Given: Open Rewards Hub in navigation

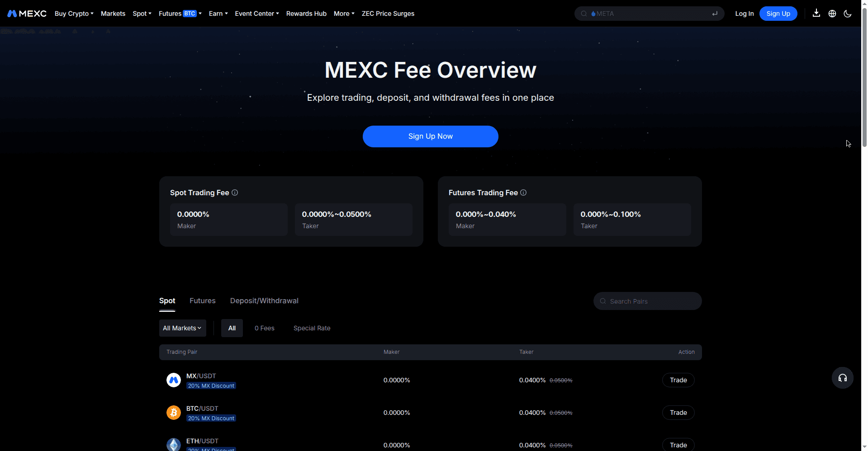Looking at the screenshot, I should tap(306, 14).
